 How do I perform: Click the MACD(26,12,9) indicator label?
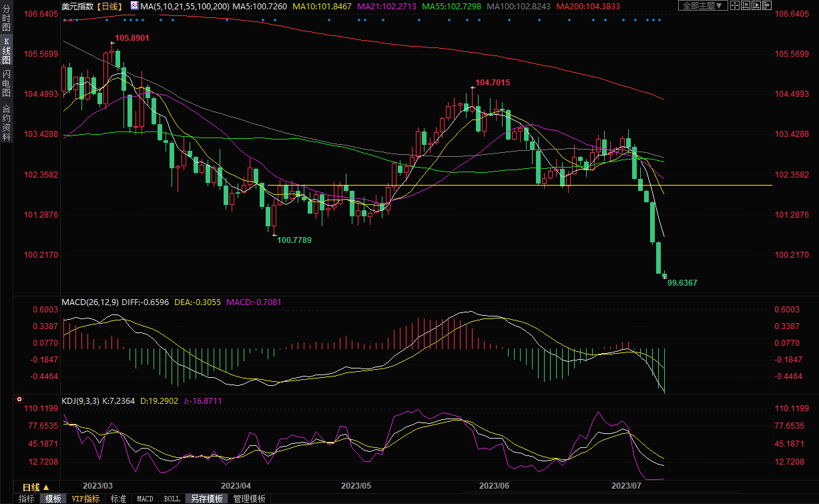(x=90, y=302)
